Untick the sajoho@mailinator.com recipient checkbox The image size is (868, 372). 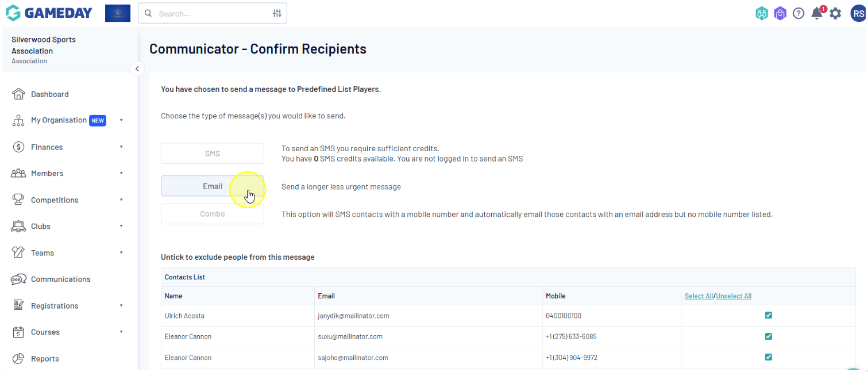pyautogui.click(x=768, y=357)
